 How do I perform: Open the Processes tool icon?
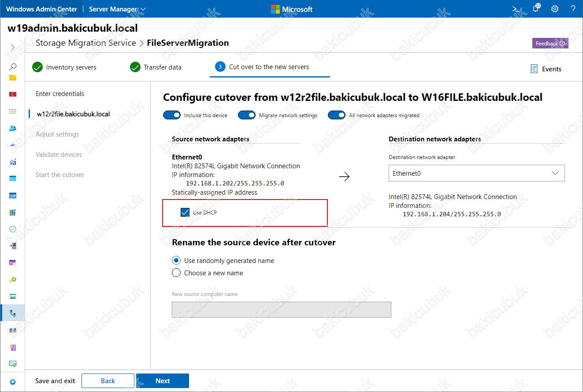coord(13,195)
